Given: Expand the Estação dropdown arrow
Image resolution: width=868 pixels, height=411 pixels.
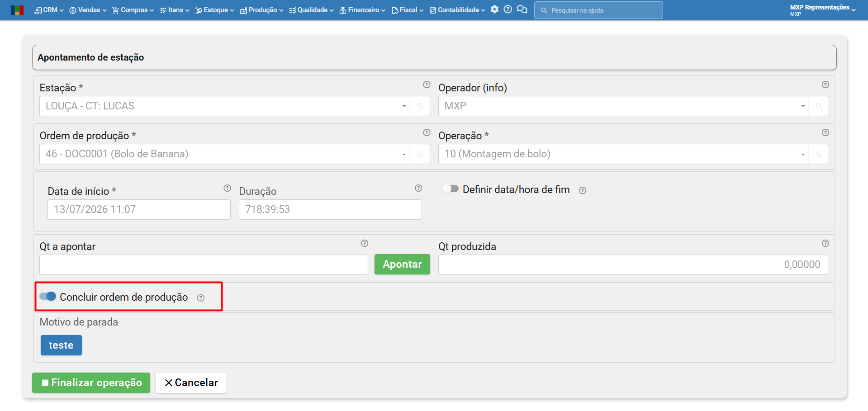Looking at the screenshot, I should [x=404, y=106].
